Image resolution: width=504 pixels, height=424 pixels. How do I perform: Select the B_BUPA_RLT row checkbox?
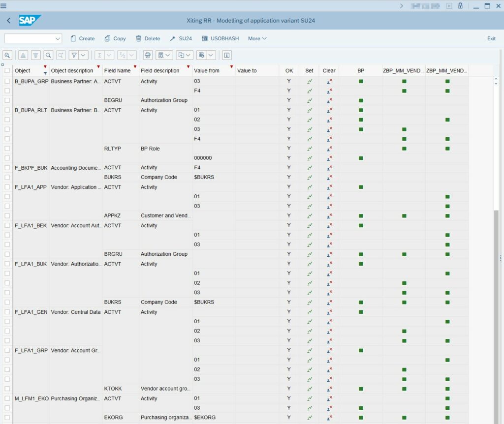coord(7,110)
